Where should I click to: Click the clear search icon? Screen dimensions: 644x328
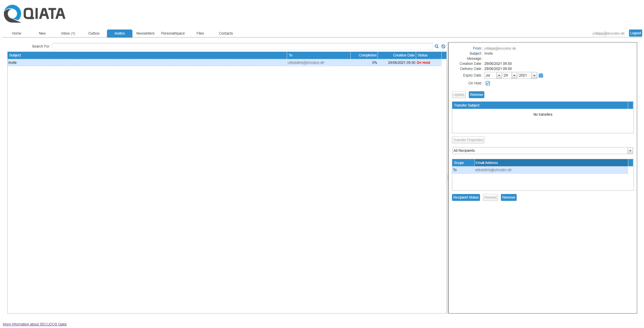(x=443, y=46)
